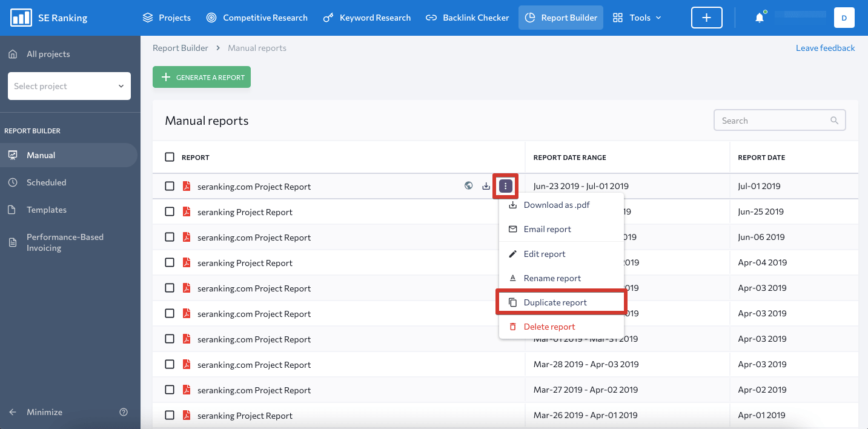Click PDF icon of Apr-04 2019 report
This screenshot has height=429, width=868.
187,262
